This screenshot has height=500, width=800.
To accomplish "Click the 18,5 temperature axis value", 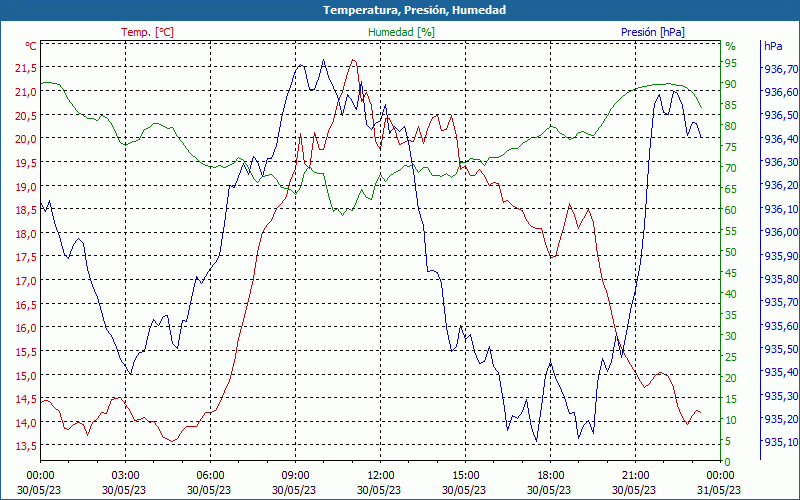I will point(26,210).
